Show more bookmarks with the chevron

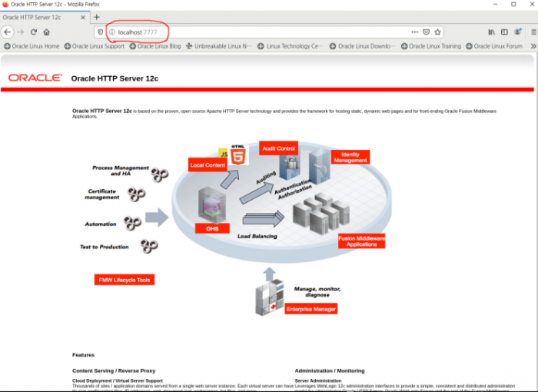[533, 46]
